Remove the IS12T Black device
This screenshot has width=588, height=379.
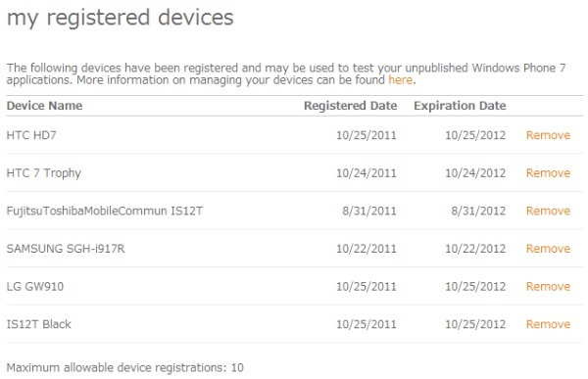point(548,324)
